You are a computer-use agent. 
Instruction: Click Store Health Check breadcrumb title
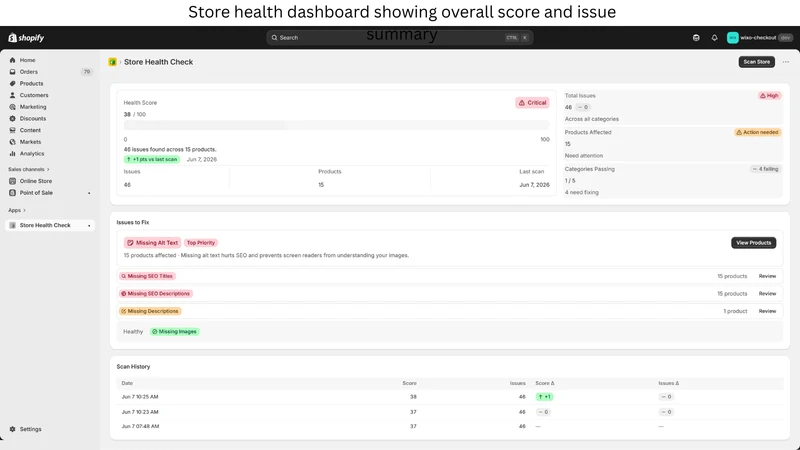[158, 62]
